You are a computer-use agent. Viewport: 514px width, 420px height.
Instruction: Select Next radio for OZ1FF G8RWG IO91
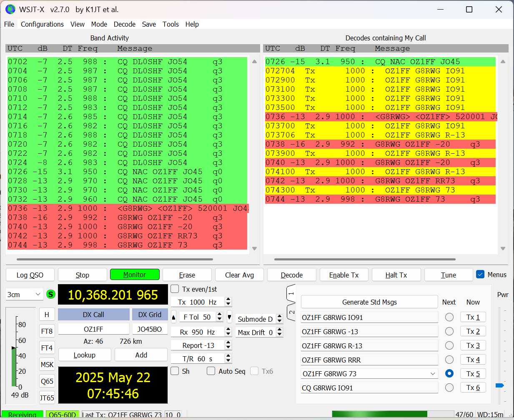click(449, 317)
